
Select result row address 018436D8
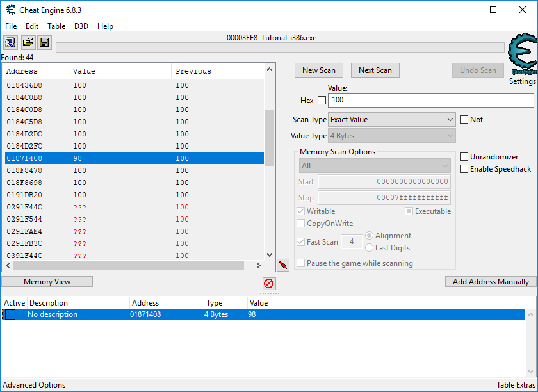[134, 85]
